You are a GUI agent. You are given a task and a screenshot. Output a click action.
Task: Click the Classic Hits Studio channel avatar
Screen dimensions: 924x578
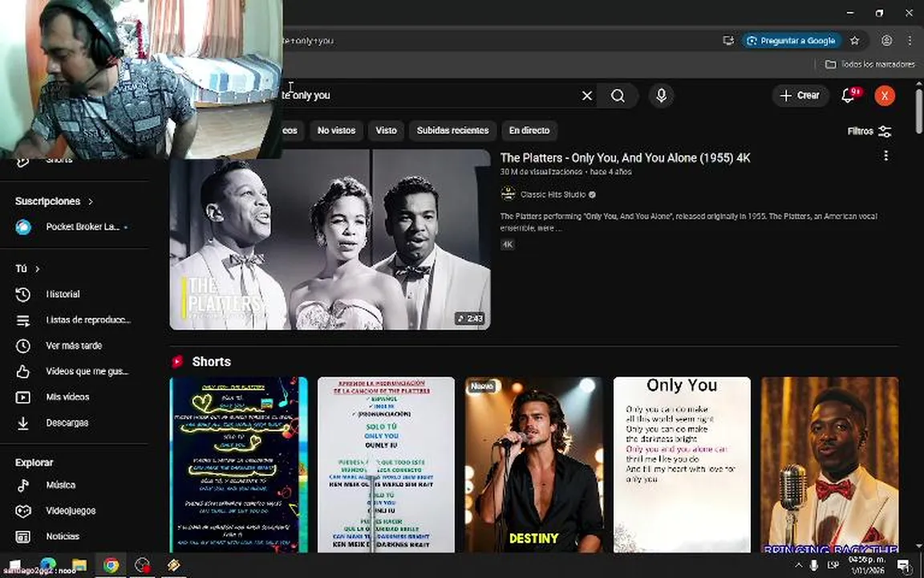pos(508,193)
